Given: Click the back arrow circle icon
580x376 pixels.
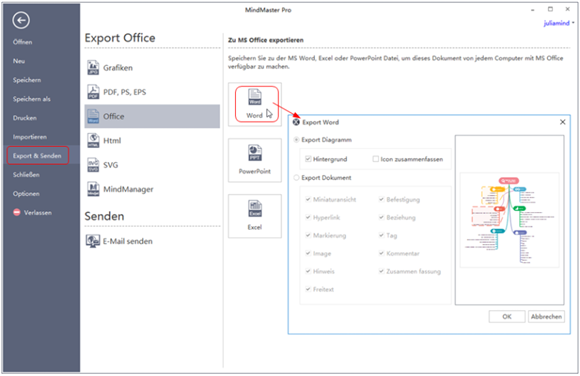Looking at the screenshot, I should [x=21, y=20].
